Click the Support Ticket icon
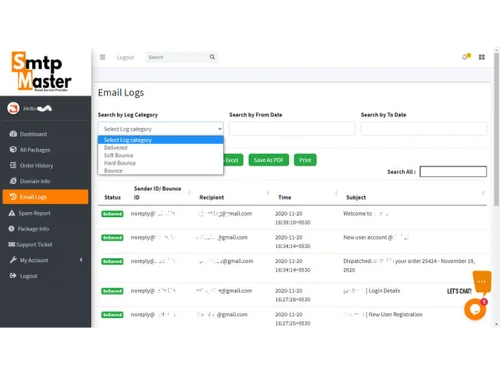The image size is (500, 375). (x=12, y=244)
